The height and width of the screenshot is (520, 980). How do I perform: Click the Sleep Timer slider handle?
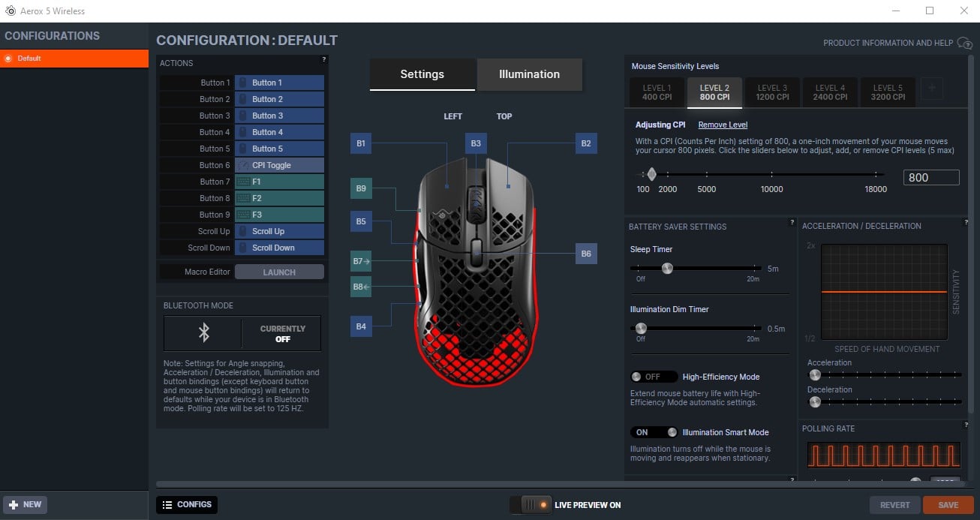coord(666,269)
